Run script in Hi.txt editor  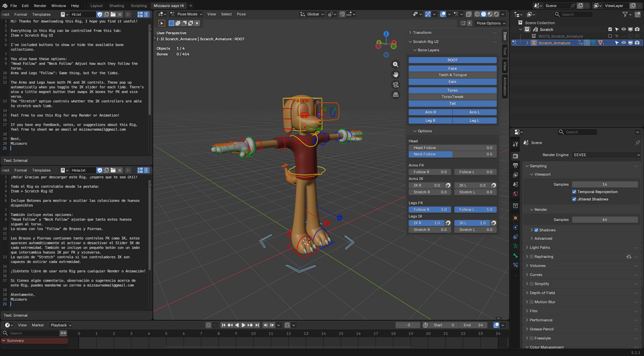coord(128,14)
